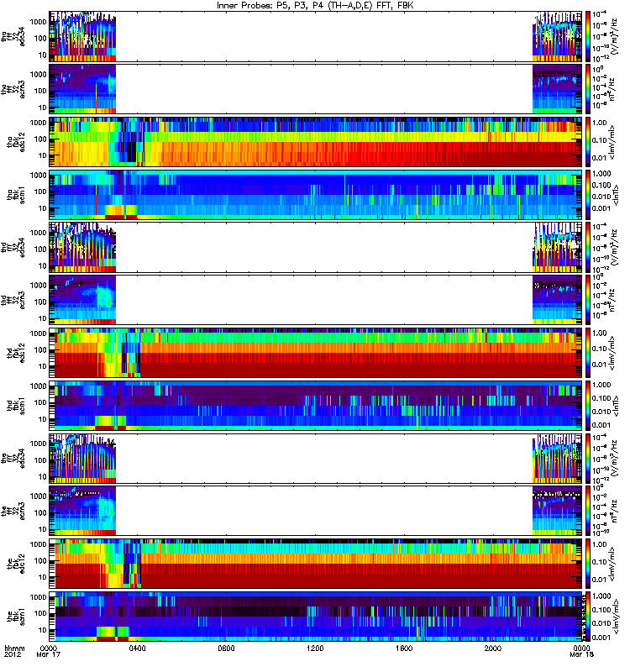Click the 'the fbk scm1' panel label
The height and width of the screenshot is (672, 630).
coord(16,617)
